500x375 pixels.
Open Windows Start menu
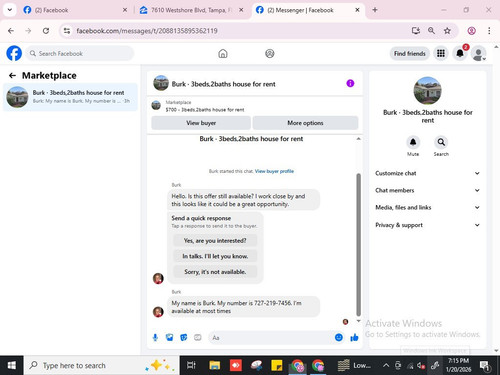(x=12, y=365)
